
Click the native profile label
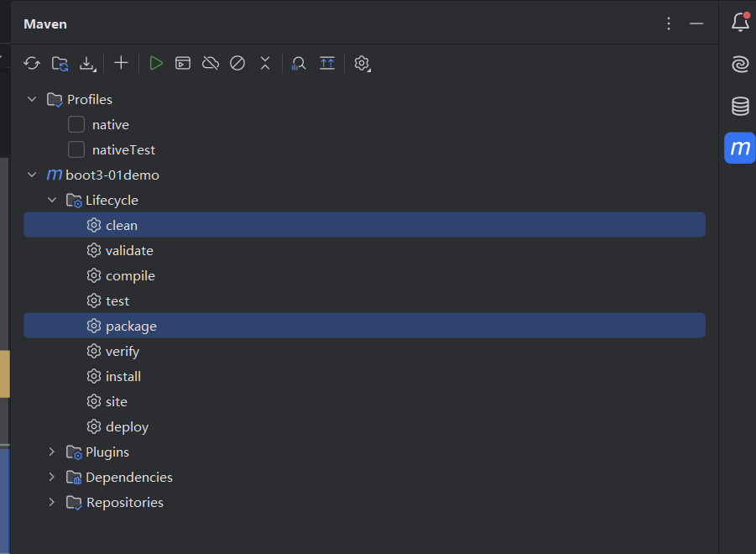coord(111,125)
